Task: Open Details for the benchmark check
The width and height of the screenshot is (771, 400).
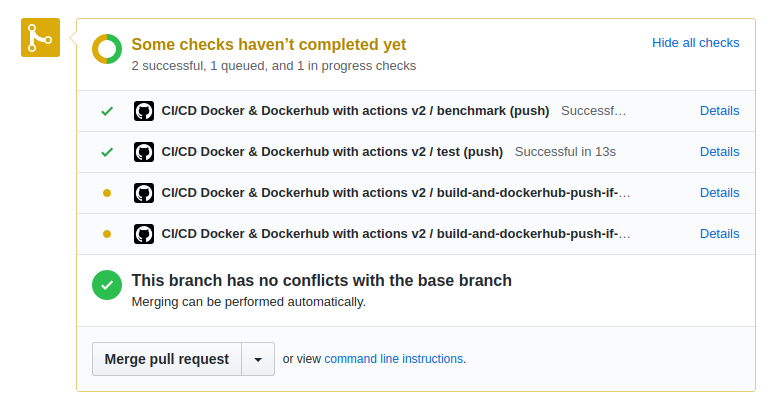Action: point(719,111)
